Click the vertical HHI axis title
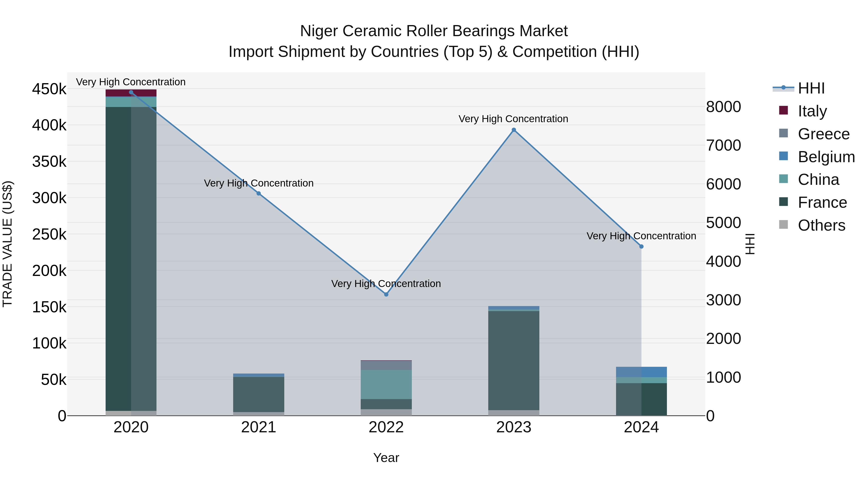 click(x=750, y=244)
